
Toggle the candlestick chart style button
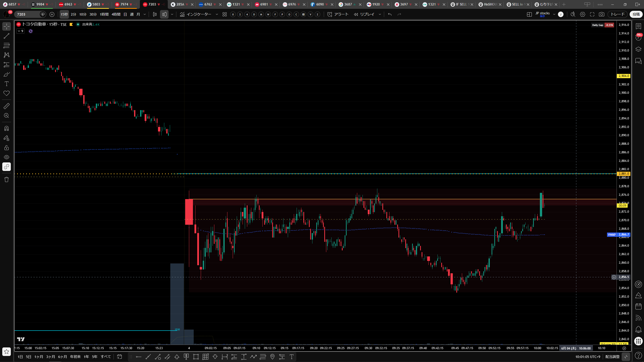(155, 14)
